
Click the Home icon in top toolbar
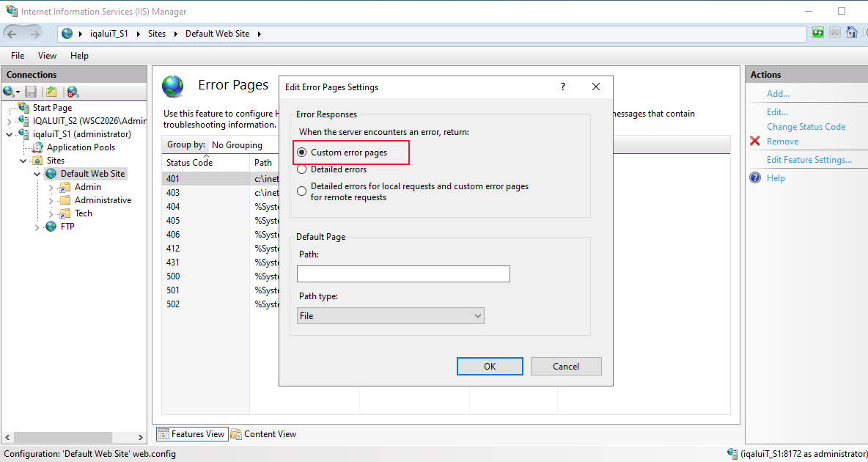coord(852,33)
